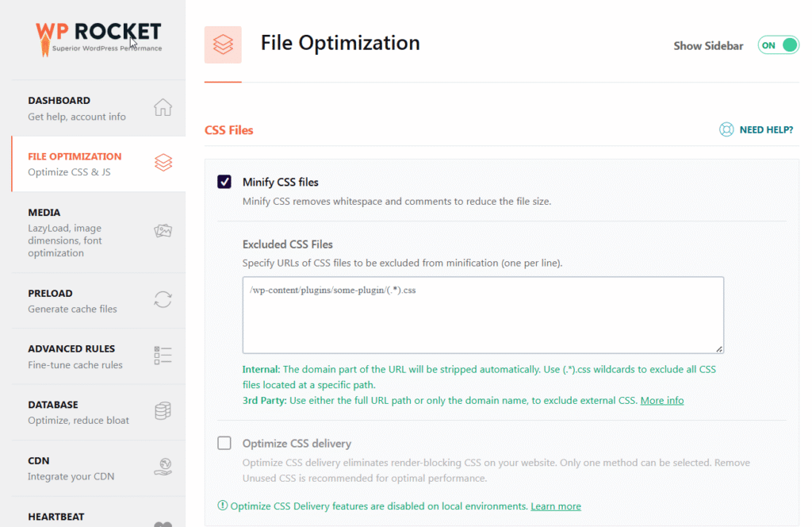Screen dimensions: 812x527
Task: Click the Dashboard house icon
Action: 163,107
